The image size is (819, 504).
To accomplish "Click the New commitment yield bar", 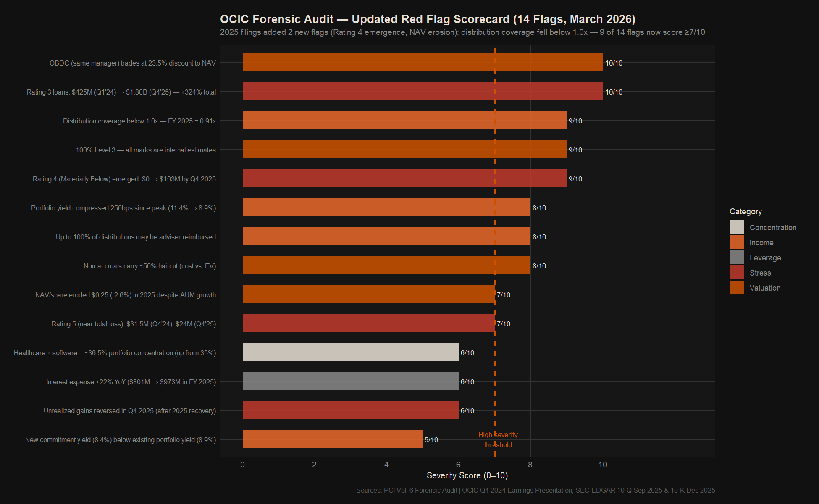I will point(332,439).
